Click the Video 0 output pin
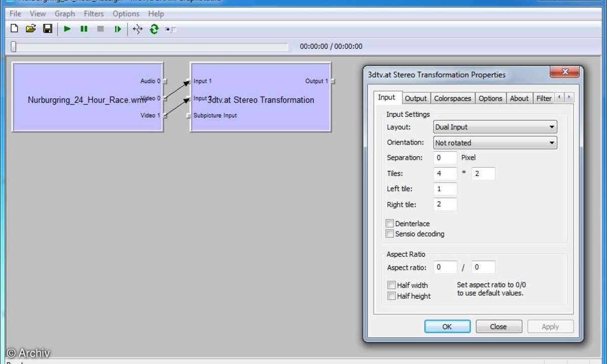 (165, 99)
